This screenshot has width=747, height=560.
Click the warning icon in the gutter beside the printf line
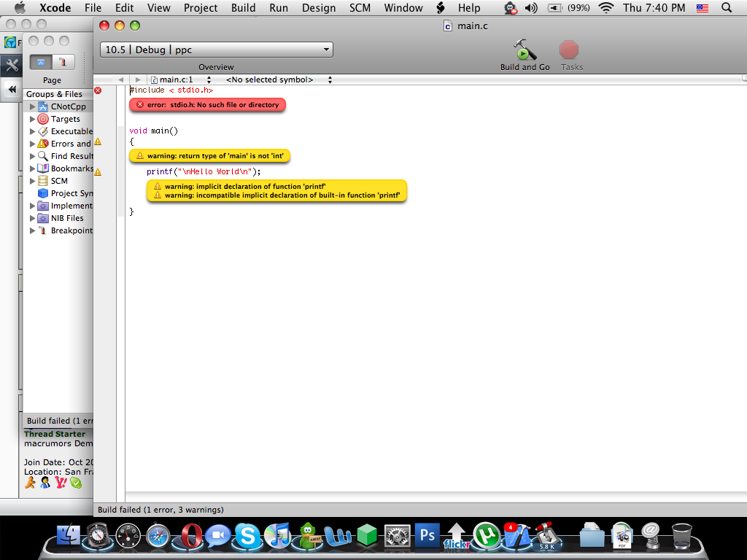[98, 172]
